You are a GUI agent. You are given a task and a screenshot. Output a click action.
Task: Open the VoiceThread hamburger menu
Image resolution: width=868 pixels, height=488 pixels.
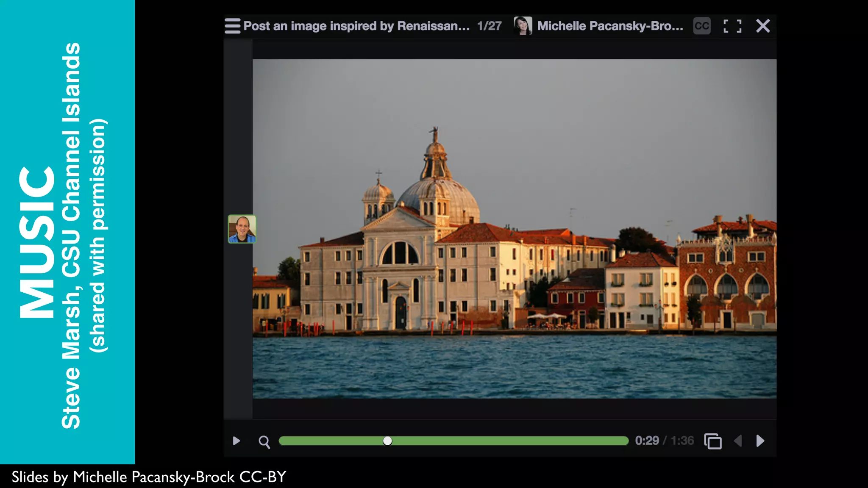click(232, 26)
